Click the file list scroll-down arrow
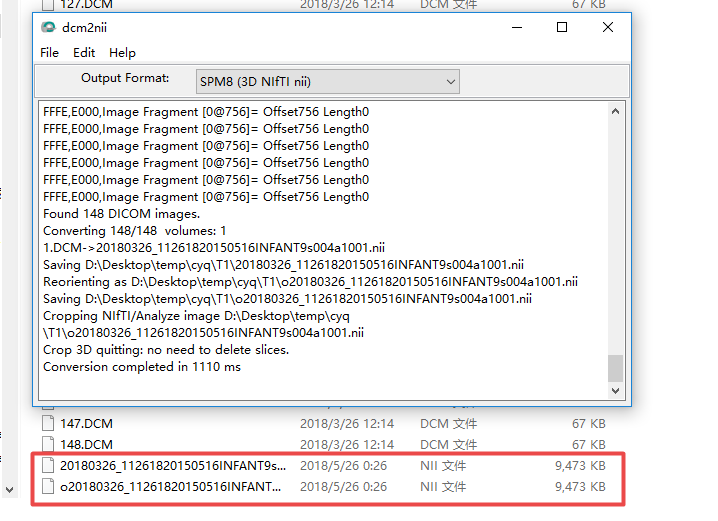The image size is (718, 521). coord(10,490)
